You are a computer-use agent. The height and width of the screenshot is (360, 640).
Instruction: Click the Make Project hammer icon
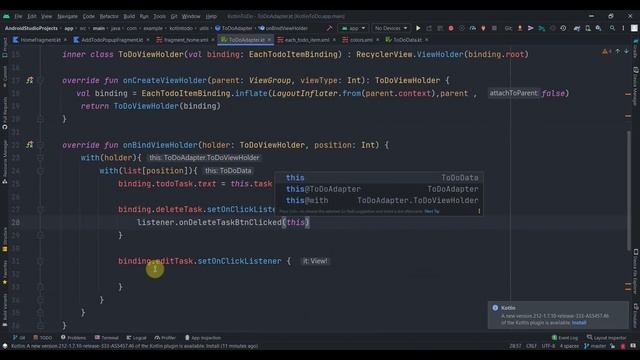(329, 28)
